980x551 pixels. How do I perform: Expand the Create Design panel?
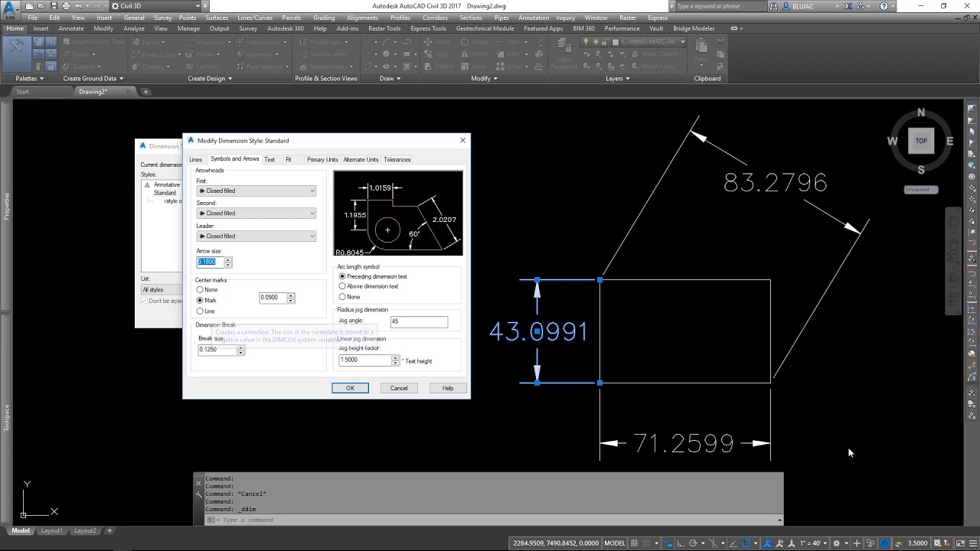211,78
